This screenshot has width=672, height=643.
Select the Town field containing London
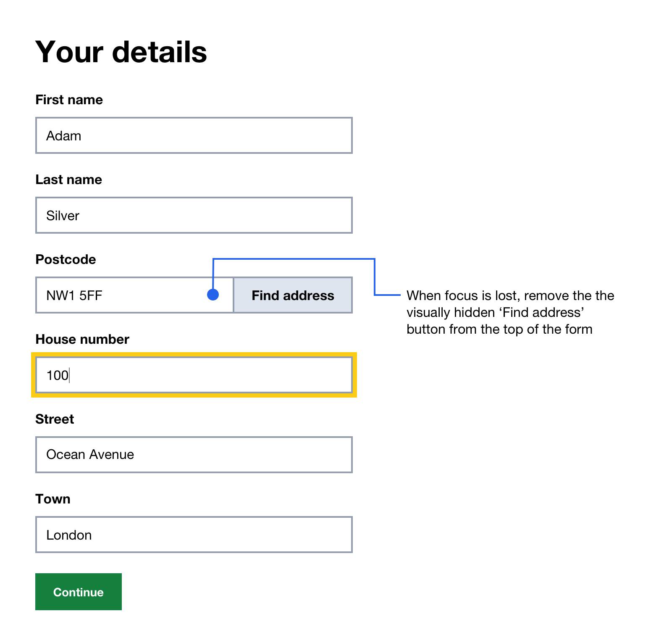point(193,535)
